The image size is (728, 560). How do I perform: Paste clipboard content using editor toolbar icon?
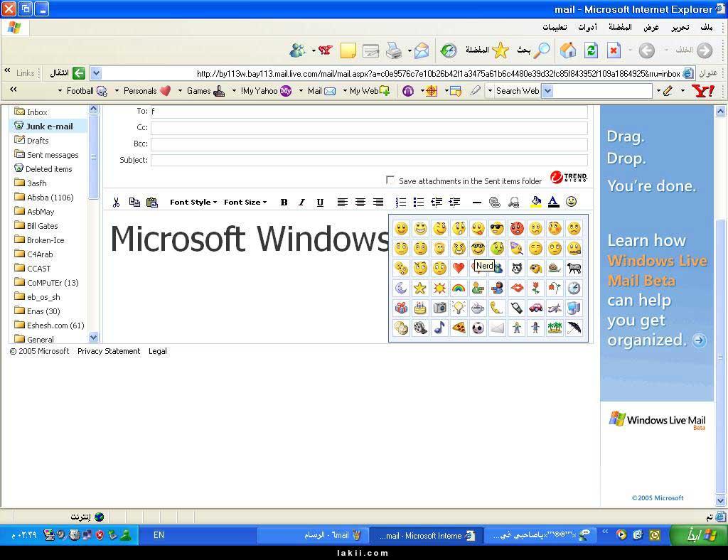click(x=152, y=203)
